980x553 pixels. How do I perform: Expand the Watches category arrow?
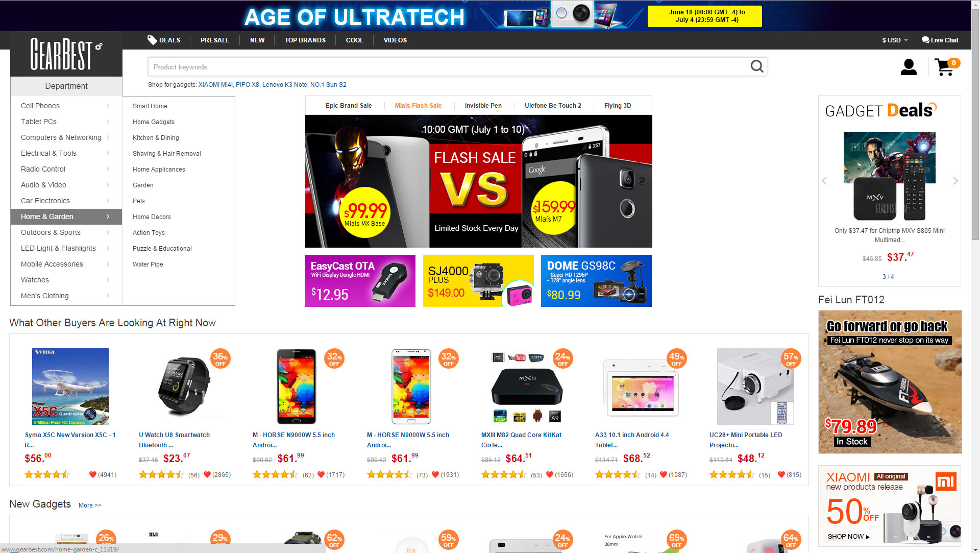coord(108,280)
